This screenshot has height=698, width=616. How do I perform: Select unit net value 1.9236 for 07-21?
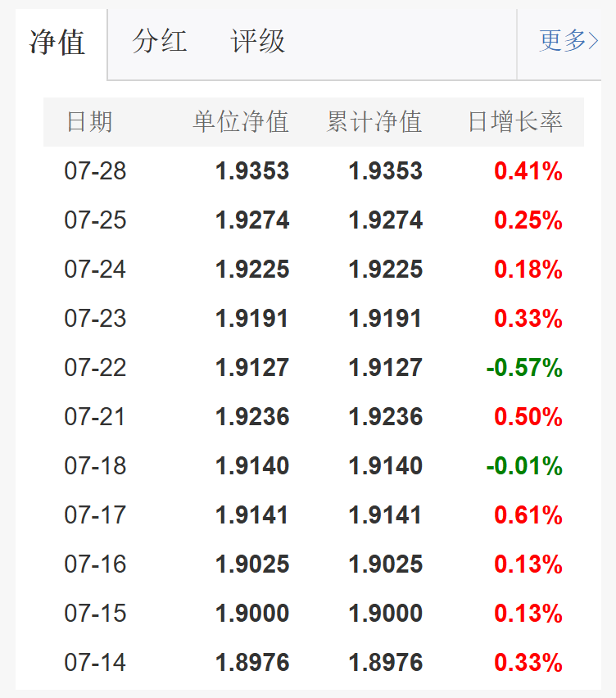click(252, 417)
